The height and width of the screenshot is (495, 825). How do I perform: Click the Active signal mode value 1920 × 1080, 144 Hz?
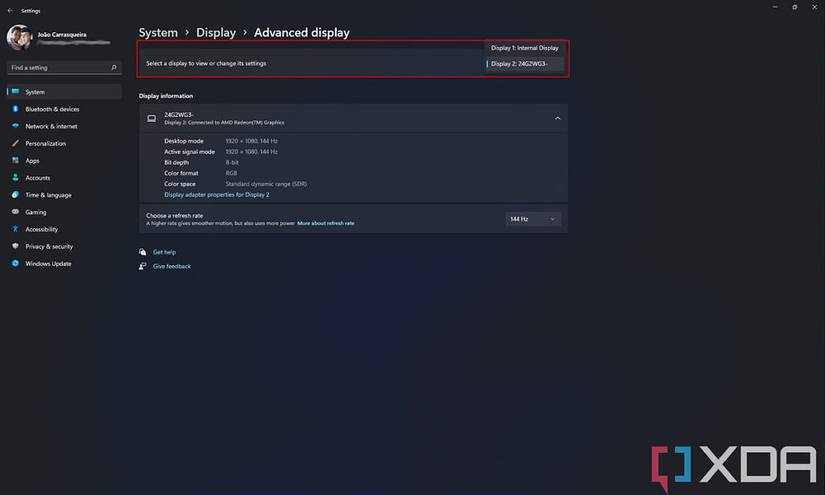pyautogui.click(x=251, y=151)
